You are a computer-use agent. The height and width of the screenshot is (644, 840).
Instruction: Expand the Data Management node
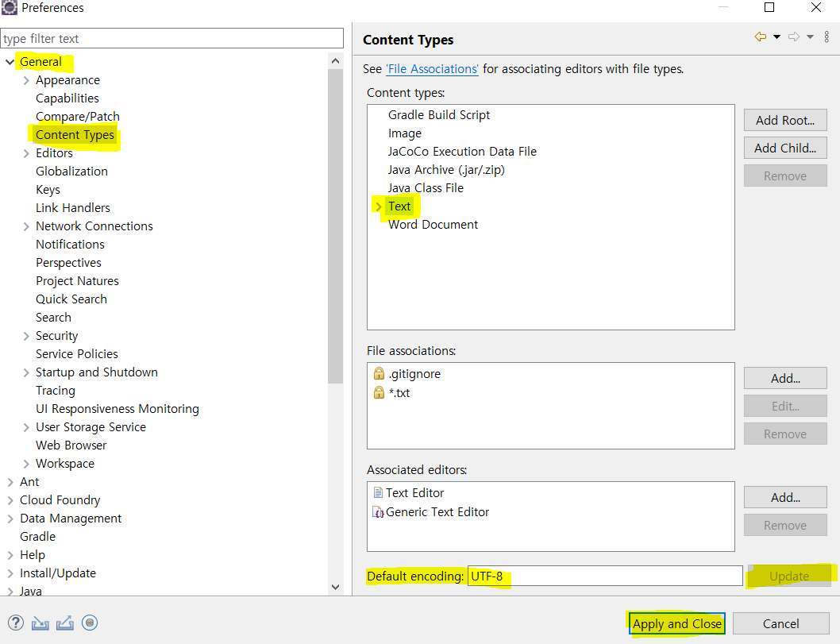click(10, 519)
